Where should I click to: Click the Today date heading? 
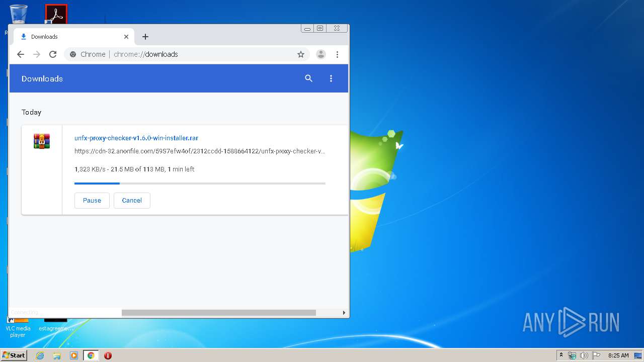tap(31, 112)
